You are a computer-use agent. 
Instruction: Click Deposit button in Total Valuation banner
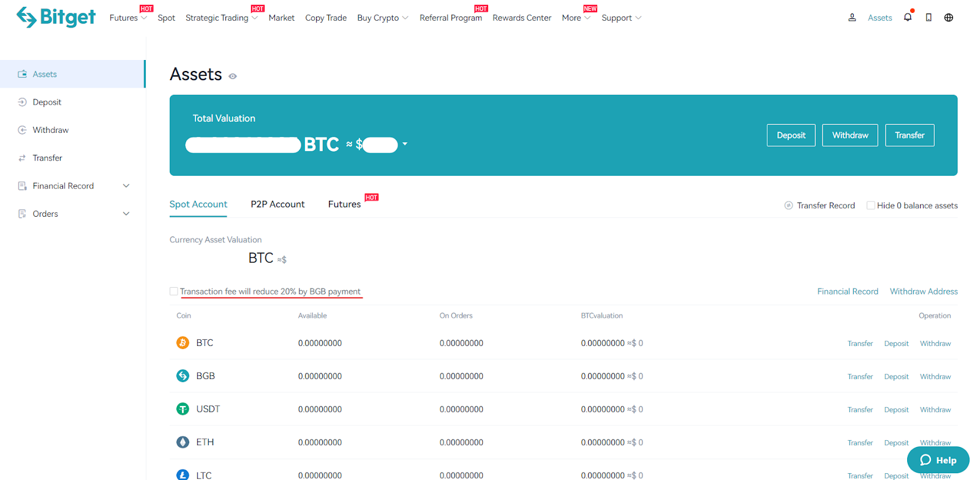click(x=791, y=135)
